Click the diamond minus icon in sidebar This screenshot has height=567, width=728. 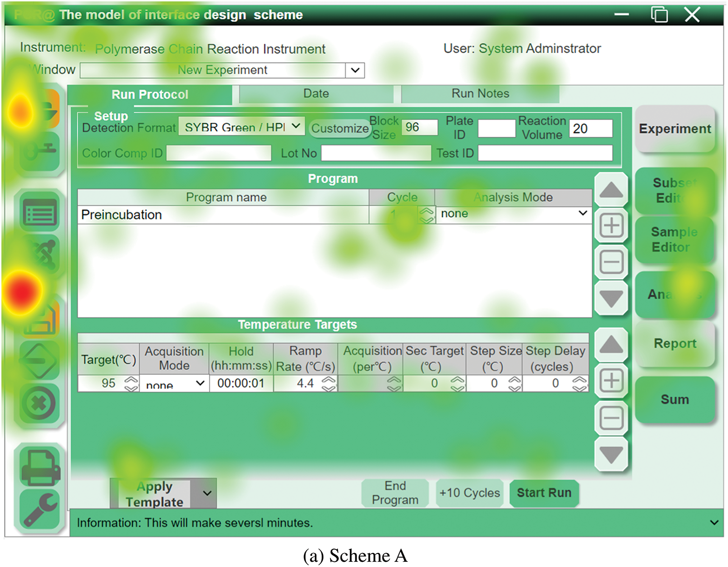pos(40,360)
